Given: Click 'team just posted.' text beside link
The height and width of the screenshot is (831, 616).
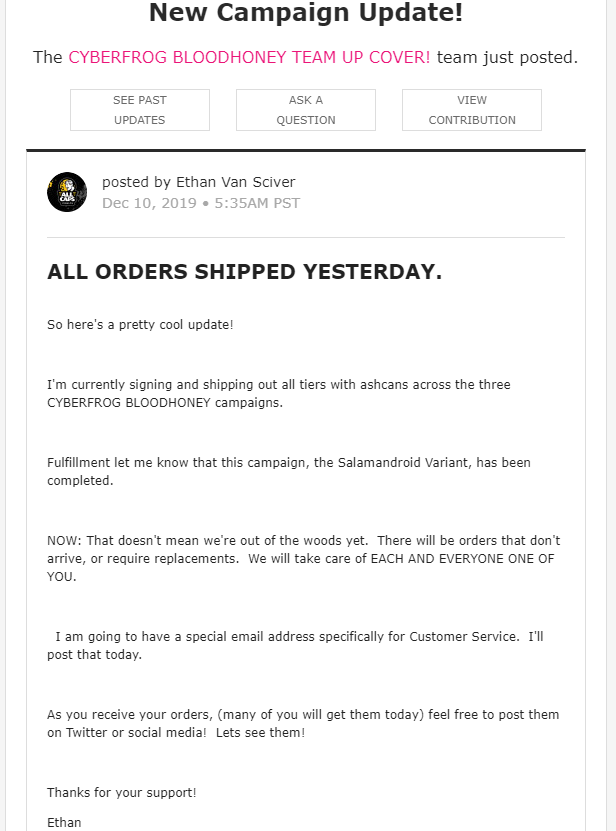Looking at the screenshot, I should click(x=507, y=57).
